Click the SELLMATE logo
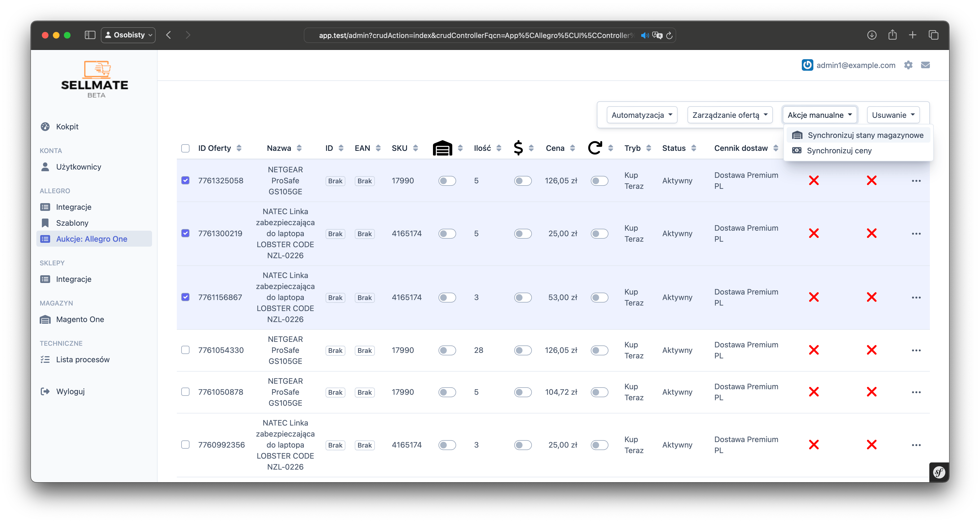Viewport: 980px width, 523px height. (95, 79)
